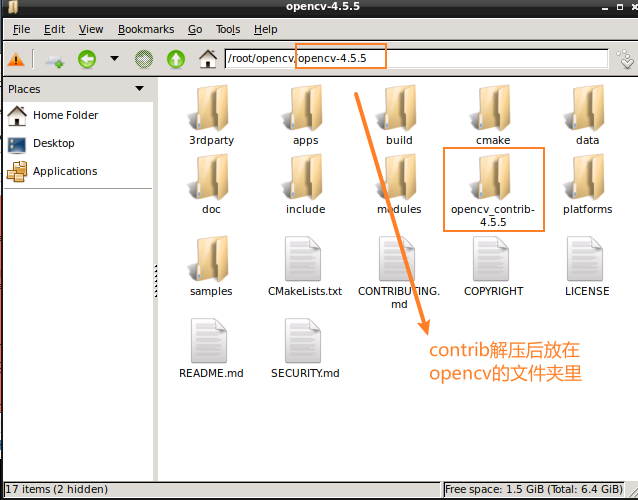Go back with the green left arrow
Image resolution: width=638 pixels, height=500 pixels.
pos(87,59)
